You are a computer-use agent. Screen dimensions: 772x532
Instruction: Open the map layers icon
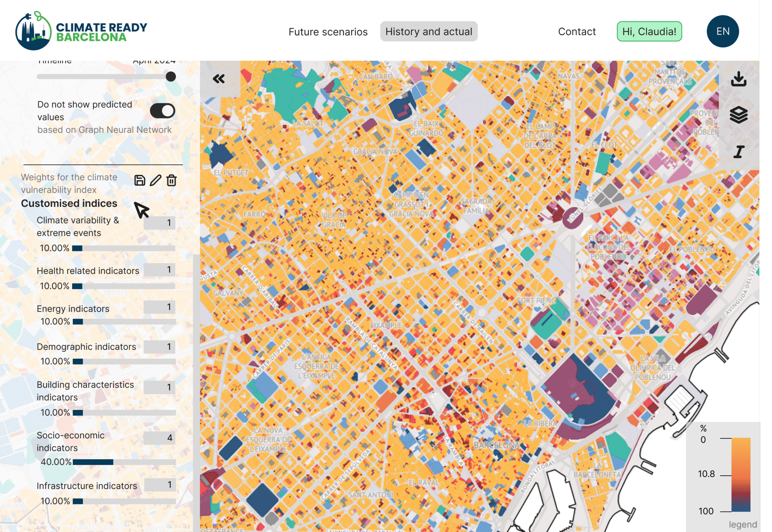(x=738, y=115)
